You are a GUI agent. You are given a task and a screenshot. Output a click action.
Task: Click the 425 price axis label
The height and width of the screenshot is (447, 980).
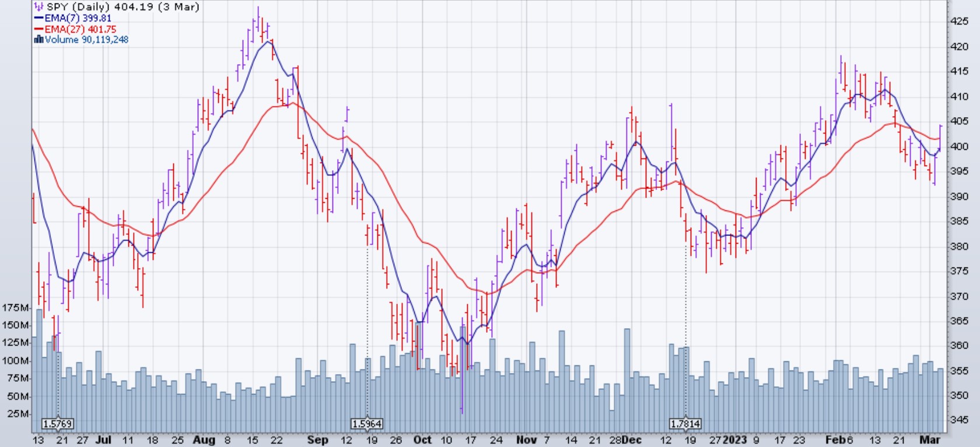click(x=960, y=21)
